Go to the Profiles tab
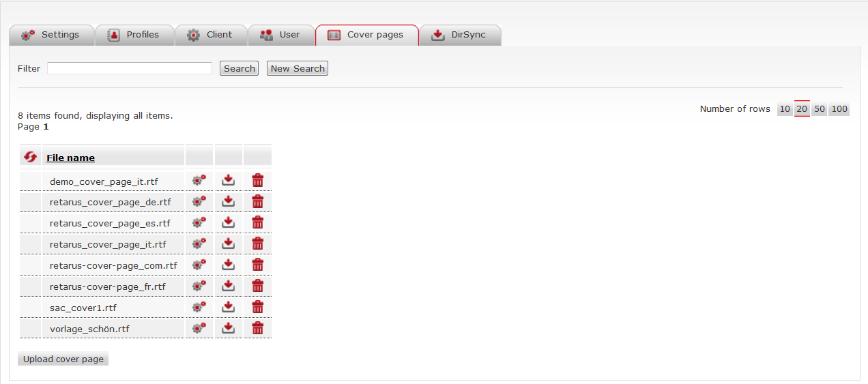The image size is (868, 384). [134, 35]
